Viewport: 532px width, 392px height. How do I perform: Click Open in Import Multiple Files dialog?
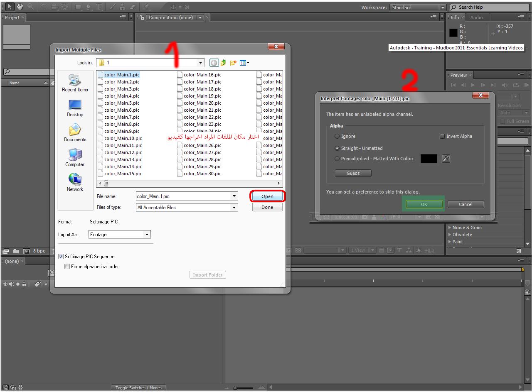267,196
